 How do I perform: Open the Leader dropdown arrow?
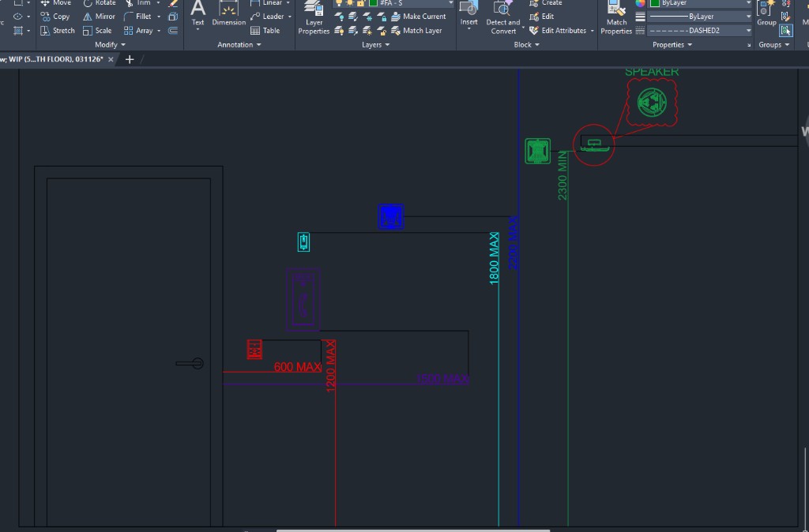(289, 17)
